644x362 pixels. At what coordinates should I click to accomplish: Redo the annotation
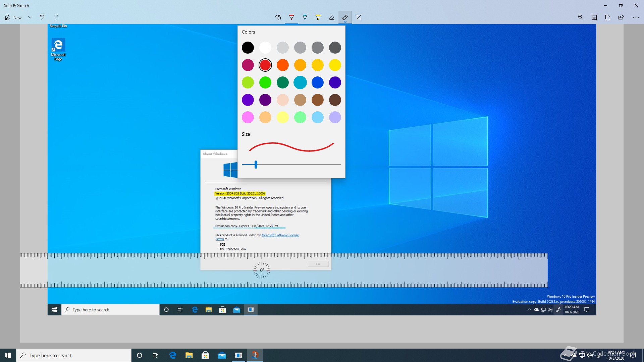[x=56, y=17]
